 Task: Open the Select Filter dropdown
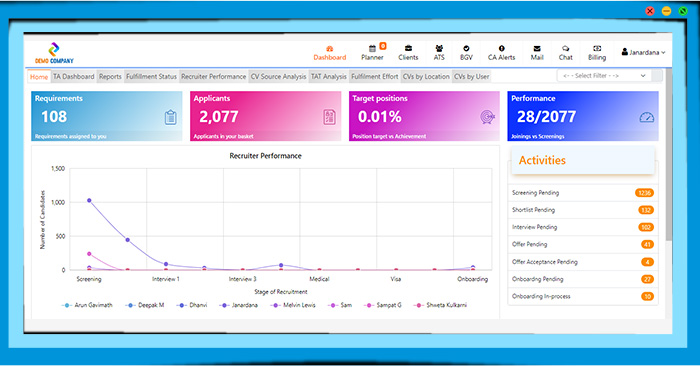click(x=604, y=76)
